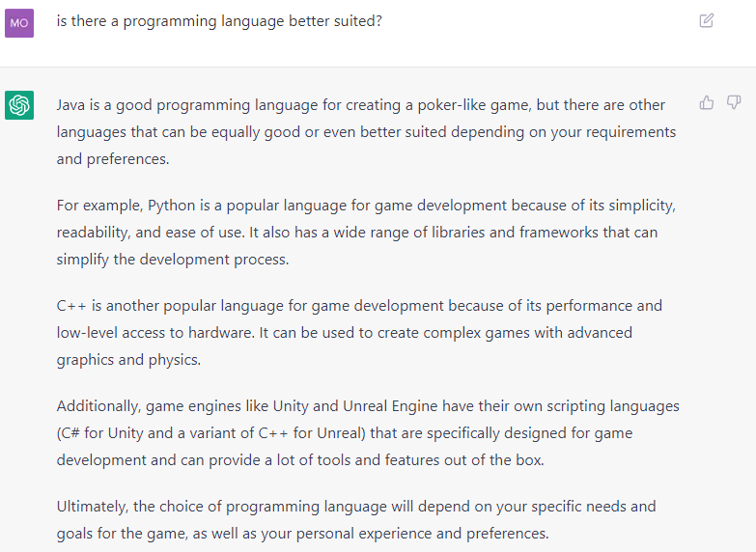Give the response a thumbs down

click(734, 102)
